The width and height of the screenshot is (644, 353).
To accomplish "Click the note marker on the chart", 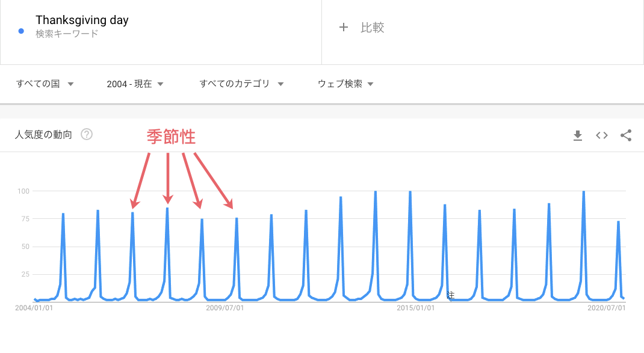I will (x=451, y=295).
